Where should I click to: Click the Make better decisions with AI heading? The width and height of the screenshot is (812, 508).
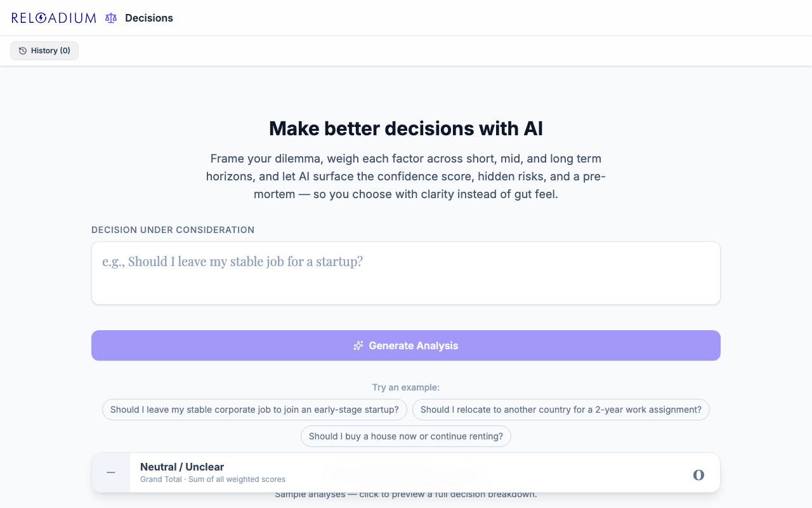[406, 128]
